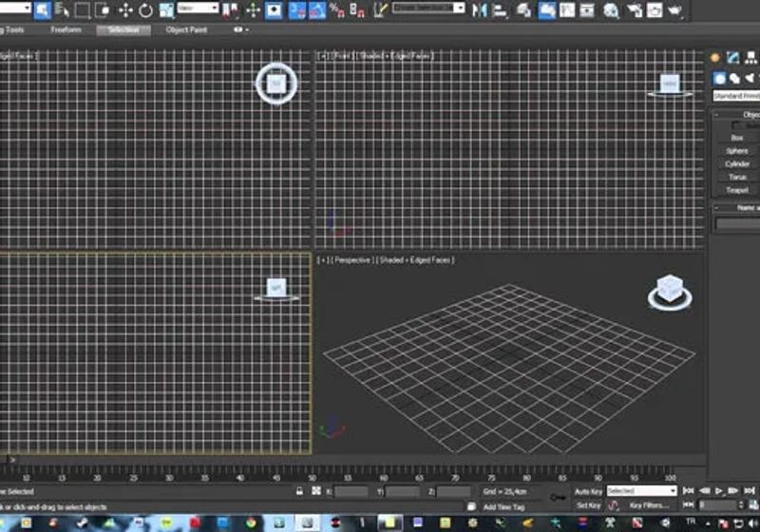Viewport: 760px width, 532px height.
Task: Toggle the Graphite Ribbon icon
Action: pyautogui.click(x=547, y=10)
